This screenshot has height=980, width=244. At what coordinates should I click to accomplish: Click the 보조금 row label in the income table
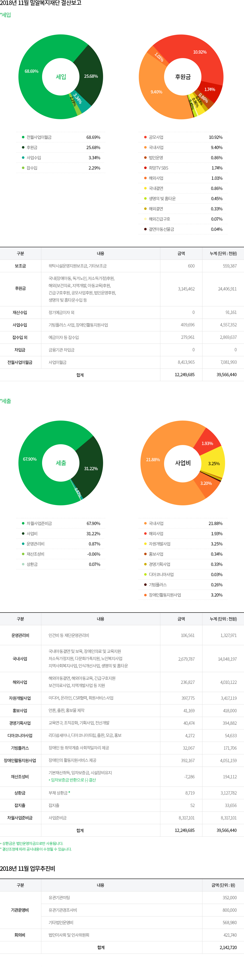pos(20,266)
